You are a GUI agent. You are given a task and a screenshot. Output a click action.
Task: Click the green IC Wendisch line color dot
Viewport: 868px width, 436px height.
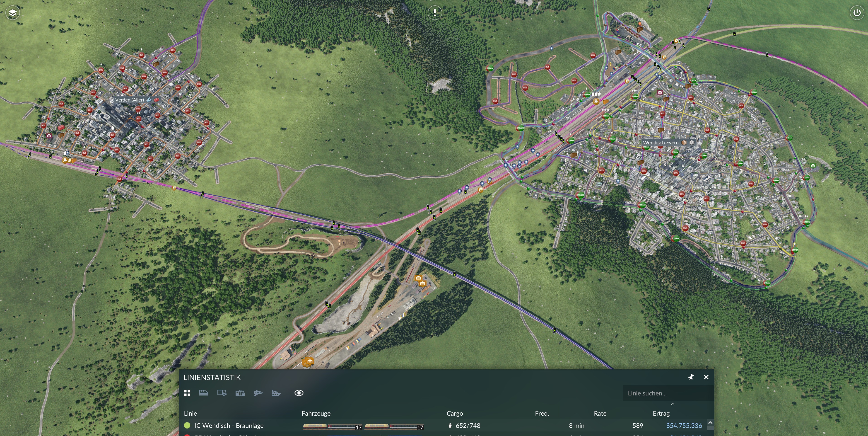(187, 426)
